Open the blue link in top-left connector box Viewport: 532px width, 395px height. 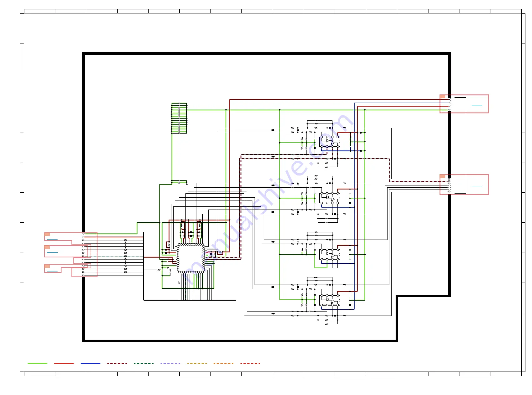click(x=52, y=240)
